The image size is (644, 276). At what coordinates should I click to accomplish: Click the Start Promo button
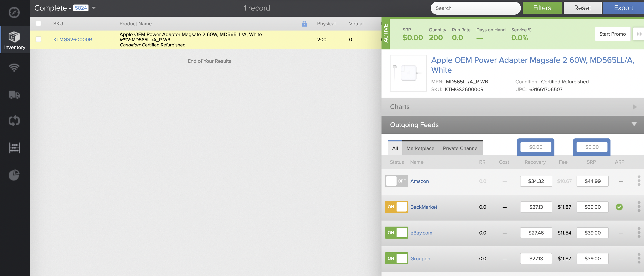[x=612, y=34]
